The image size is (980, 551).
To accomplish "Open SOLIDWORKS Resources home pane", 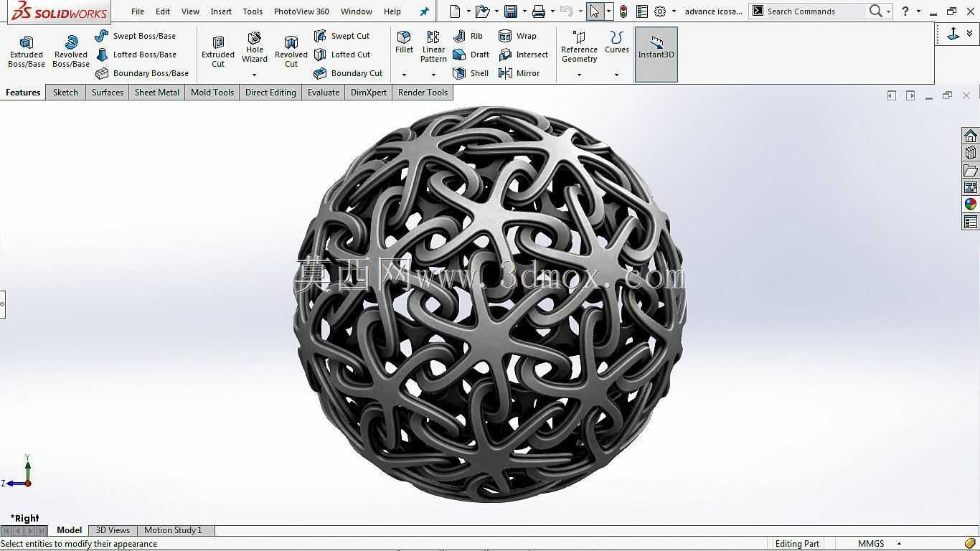I will 971,136.
